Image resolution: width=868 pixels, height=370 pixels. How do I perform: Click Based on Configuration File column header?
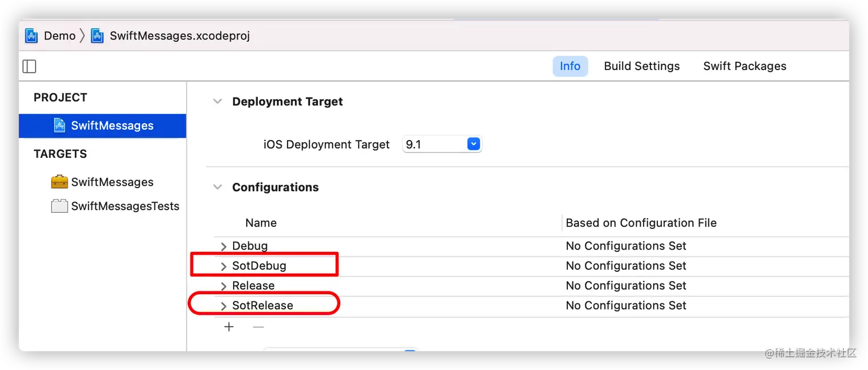(x=641, y=223)
